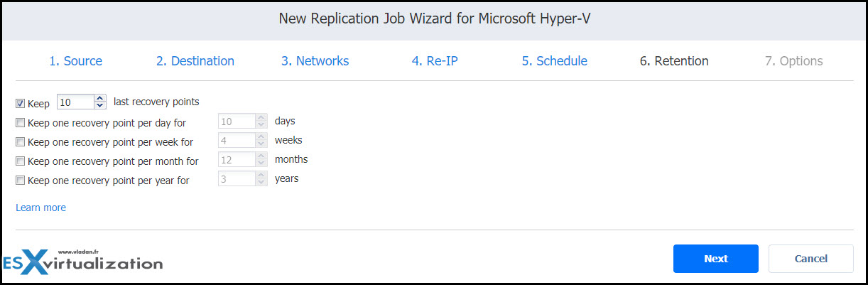868x285 pixels.
Task: Select the 7. Options step
Action: pos(794,61)
